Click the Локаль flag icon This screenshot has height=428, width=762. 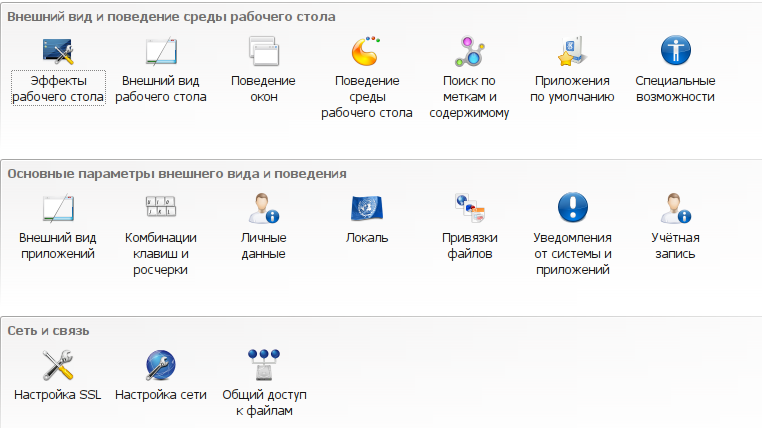pos(366,208)
